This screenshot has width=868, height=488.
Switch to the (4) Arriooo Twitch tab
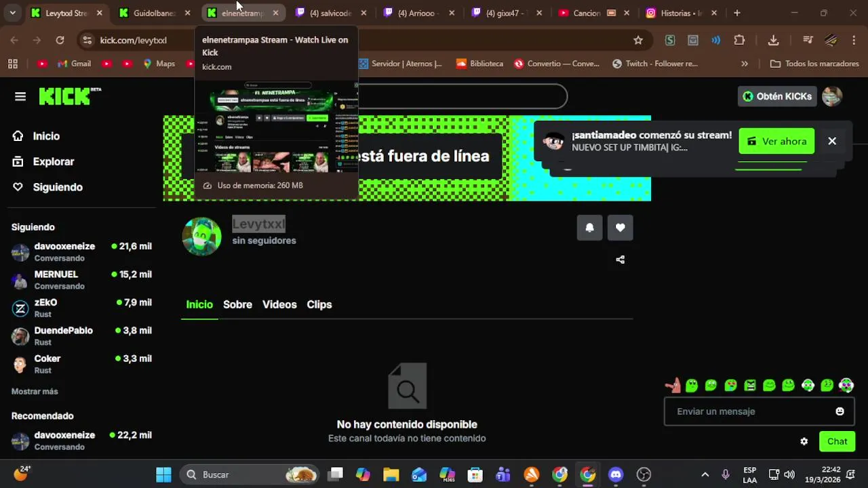point(418,13)
